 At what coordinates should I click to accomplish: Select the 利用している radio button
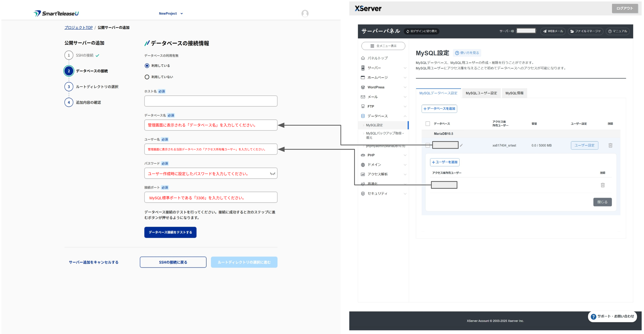coord(147,66)
